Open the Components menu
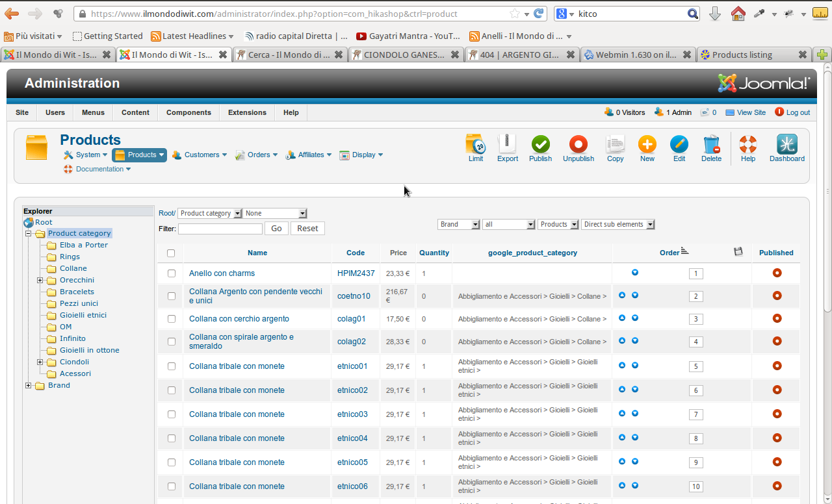The height and width of the screenshot is (504, 832). point(188,112)
